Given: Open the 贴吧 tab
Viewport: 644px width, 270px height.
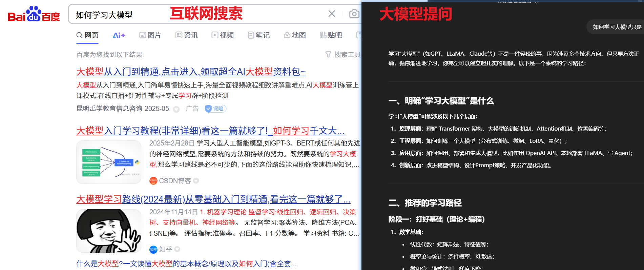Looking at the screenshot, I should pyautogui.click(x=331, y=35).
